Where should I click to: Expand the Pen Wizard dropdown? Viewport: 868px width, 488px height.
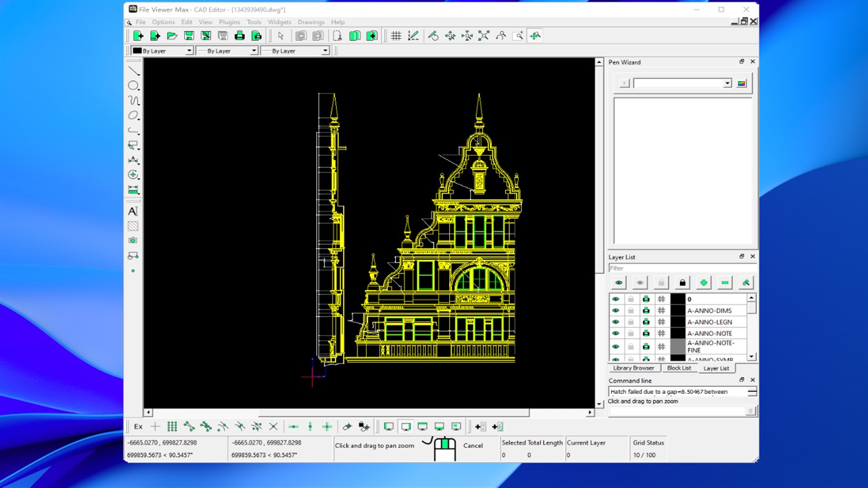727,83
